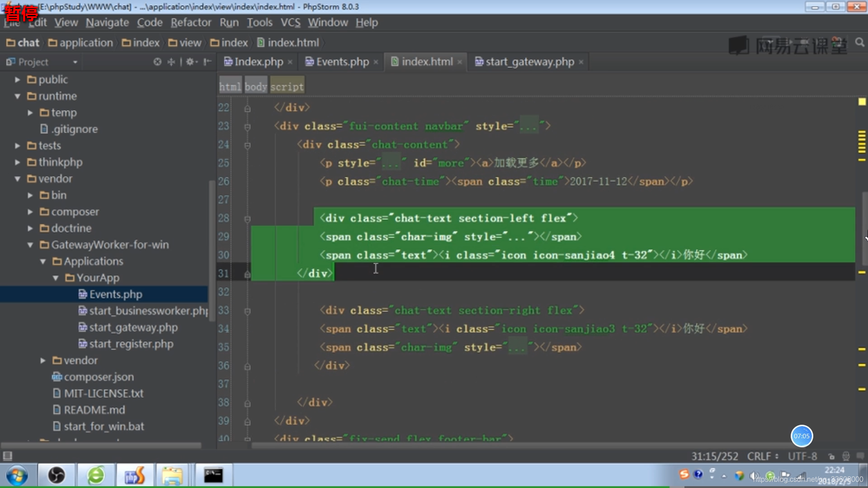Open File Explorer from taskbar
Screen dimensions: 868x488
172,475
